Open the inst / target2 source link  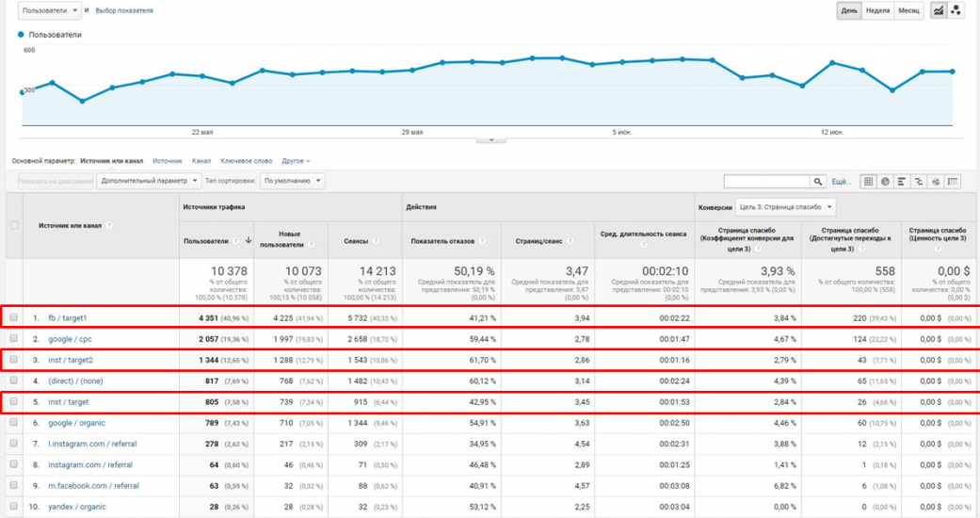coord(71,360)
